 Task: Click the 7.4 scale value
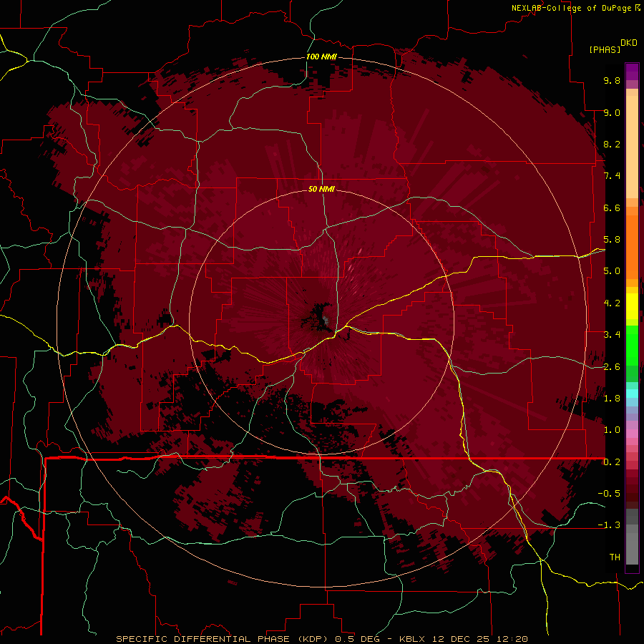(612, 176)
